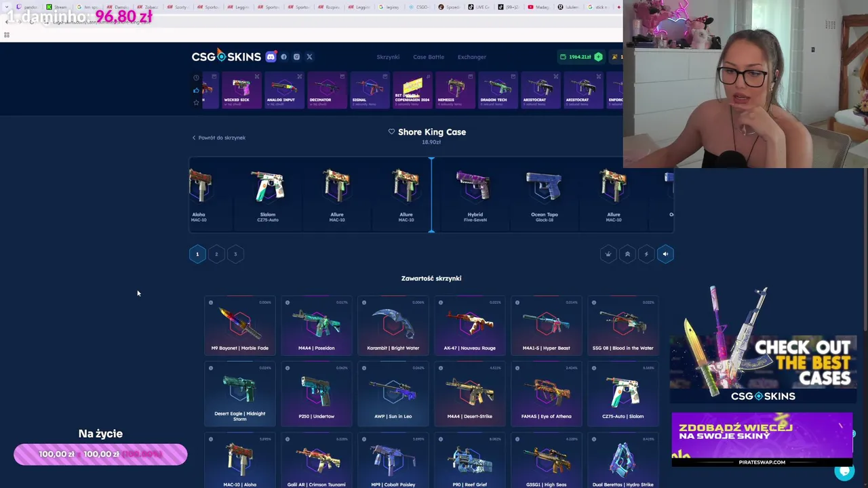Open the X (Twitter) link icon
This screenshot has height=488, width=868.
pyautogui.click(x=309, y=57)
